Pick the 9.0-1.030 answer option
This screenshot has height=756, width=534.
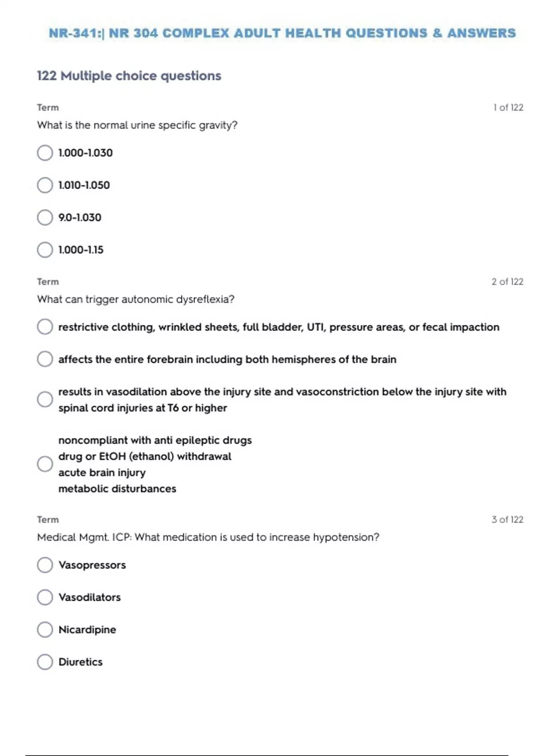(x=45, y=217)
